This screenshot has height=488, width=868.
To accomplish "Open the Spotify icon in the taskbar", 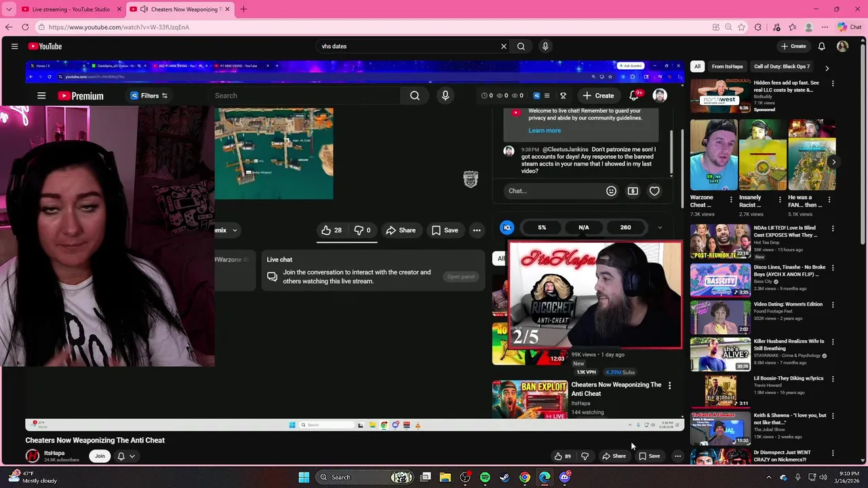I will 485,477.
